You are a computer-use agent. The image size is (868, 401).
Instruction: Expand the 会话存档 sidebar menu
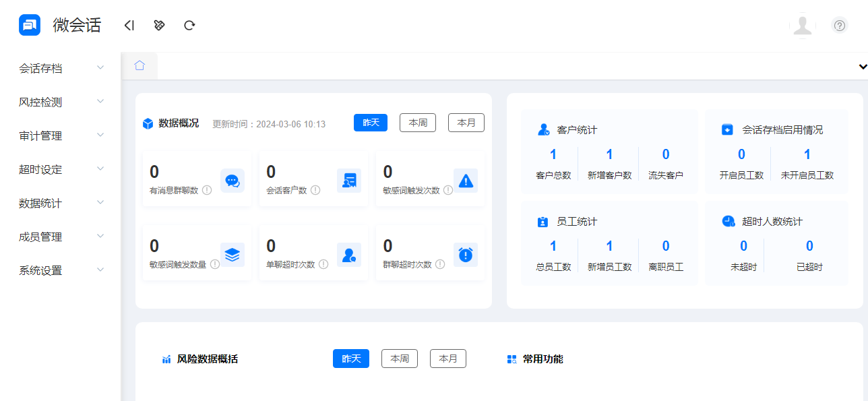tap(61, 68)
